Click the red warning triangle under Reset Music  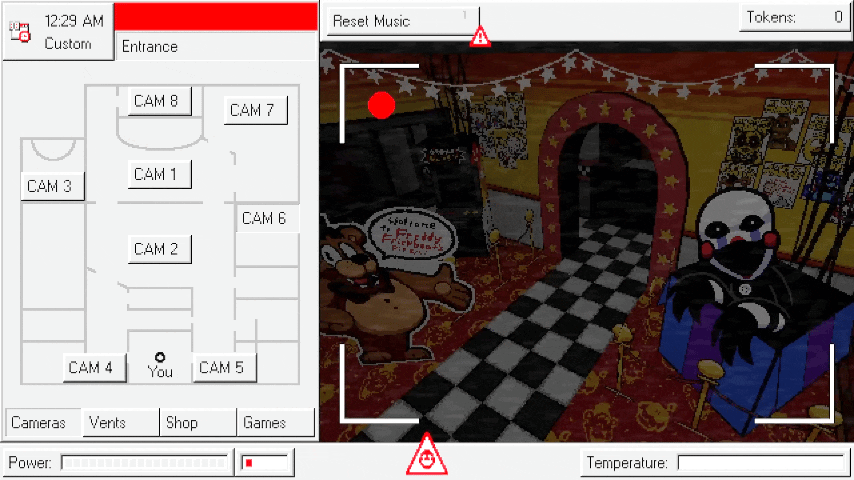(x=480, y=37)
